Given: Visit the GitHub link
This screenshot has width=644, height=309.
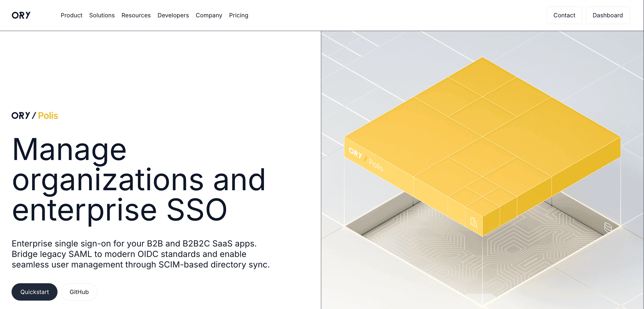Looking at the screenshot, I should 79,292.
